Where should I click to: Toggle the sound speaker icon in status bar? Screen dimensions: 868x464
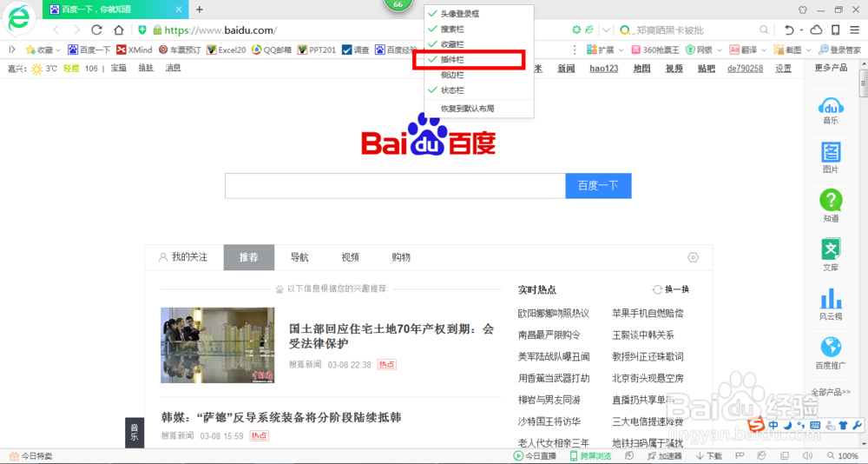coord(807,455)
